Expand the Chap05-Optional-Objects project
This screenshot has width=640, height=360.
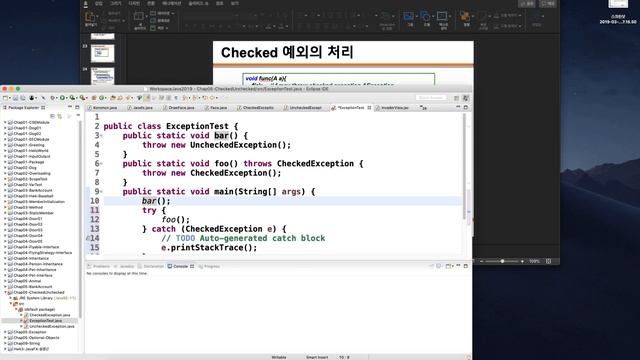coord(5,338)
